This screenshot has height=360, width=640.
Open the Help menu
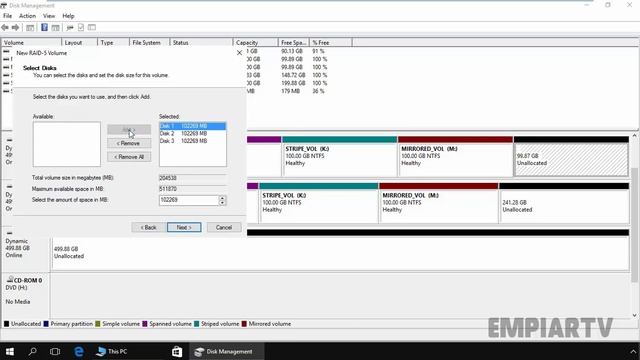[x=68, y=16]
